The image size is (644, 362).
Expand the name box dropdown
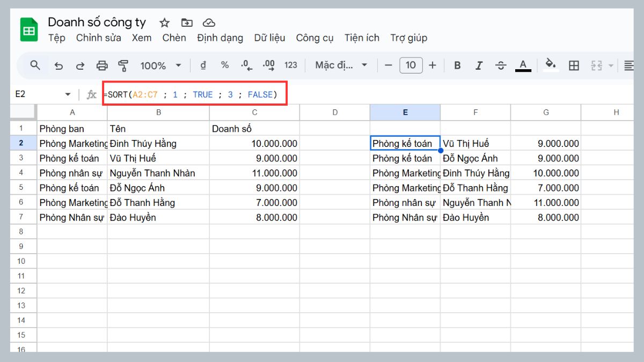pyautogui.click(x=68, y=93)
